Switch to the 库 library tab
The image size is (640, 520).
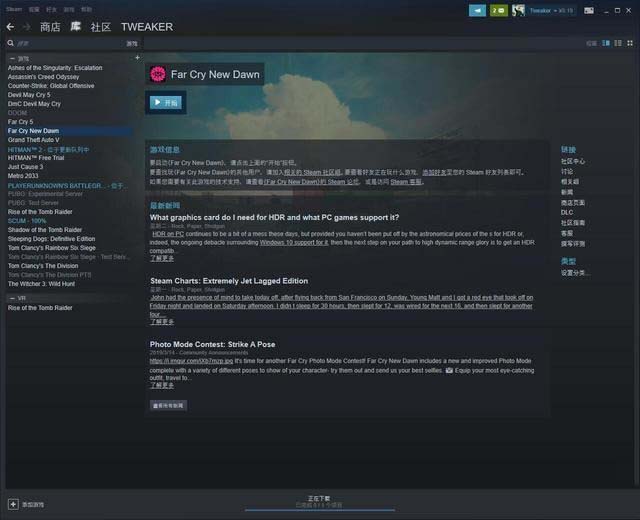[x=76, y=27]
